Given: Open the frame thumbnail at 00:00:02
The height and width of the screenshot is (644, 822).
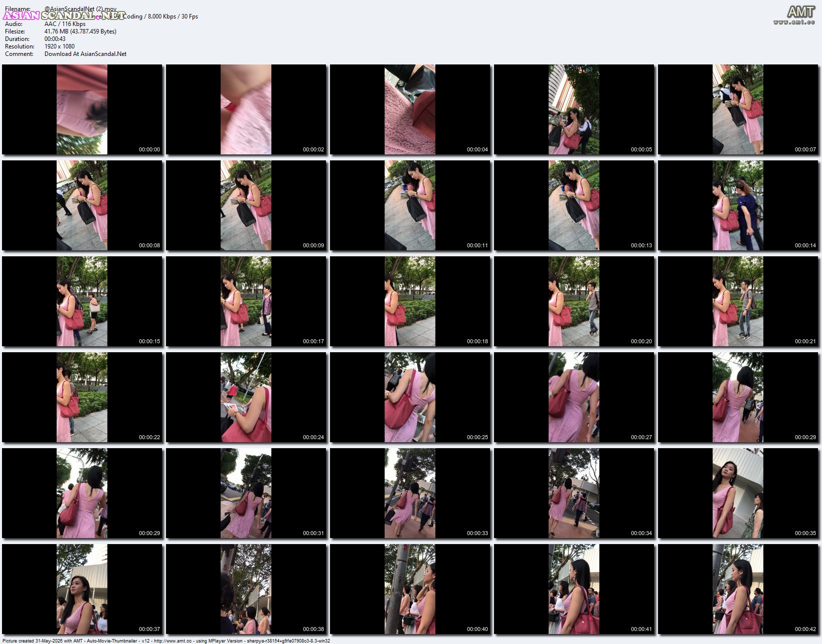Looking at the screenshot, I should [246, 109].
